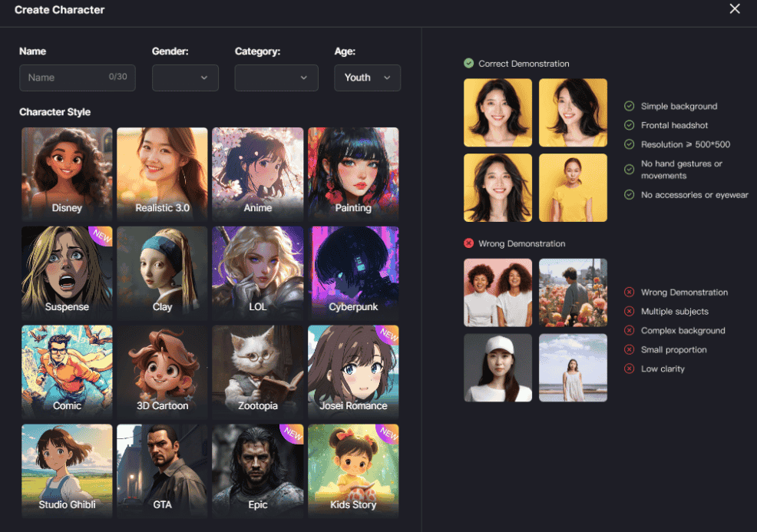Image resolution: width=757 pixels, height=532 pixels.
Task: Select the Zootopia cat style
Action: (257, 369)
